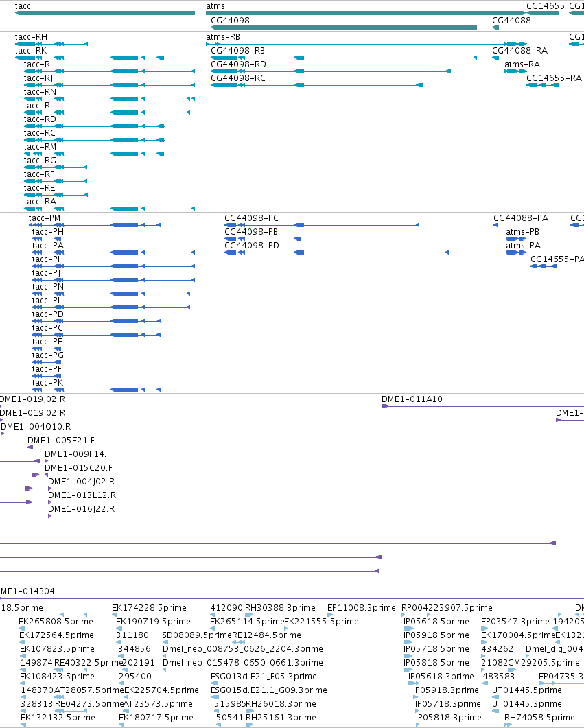Pick the atms-RA transcript label
This screenshot has width=584, height=728.
point(522,64)
